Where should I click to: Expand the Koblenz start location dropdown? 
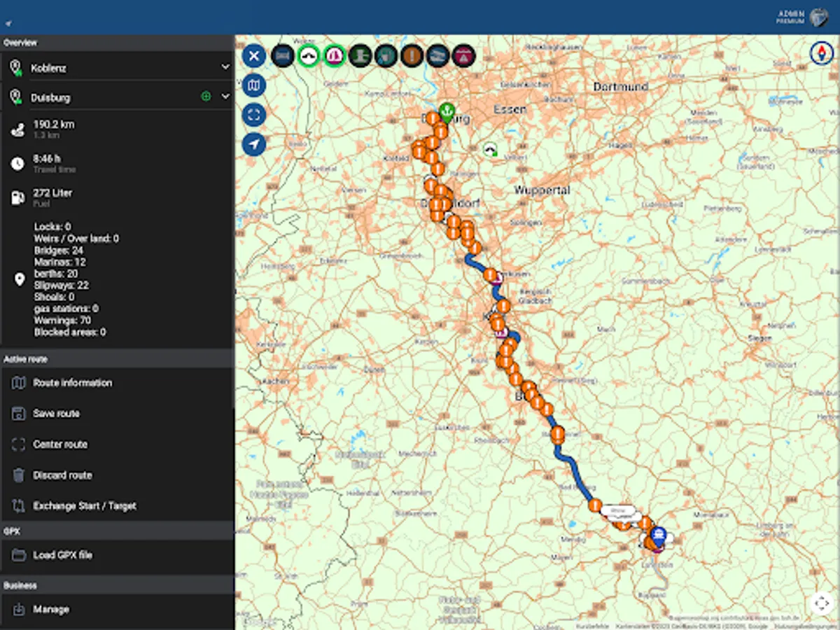(225, 67)
